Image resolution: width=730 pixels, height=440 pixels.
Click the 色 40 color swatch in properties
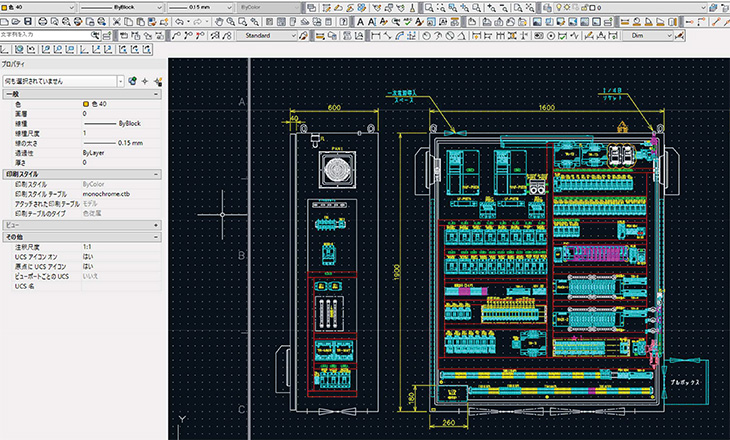[86, 104]
